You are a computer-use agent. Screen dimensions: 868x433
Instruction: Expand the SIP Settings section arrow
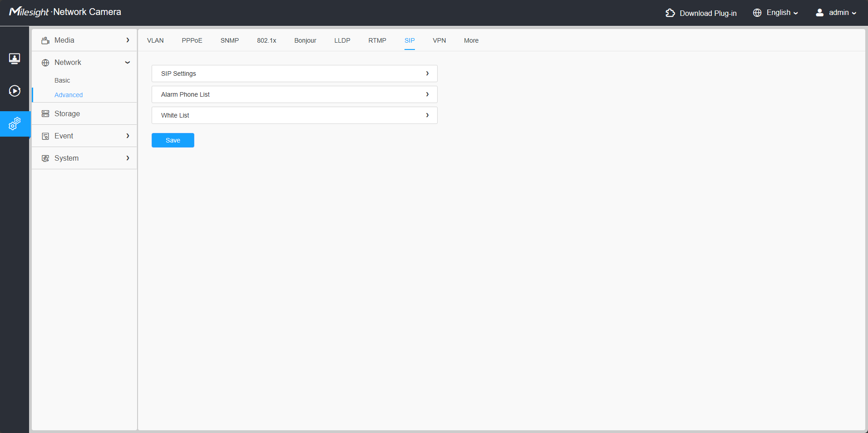click(x=427, y=74)
